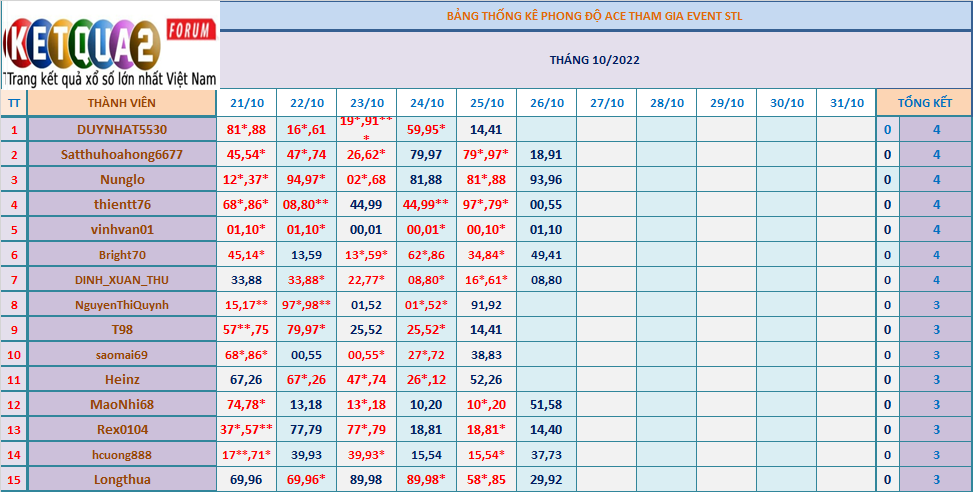
Task: Select member Satthuhoahong6677
Action: pyautogui.click(x=121, y=154)
